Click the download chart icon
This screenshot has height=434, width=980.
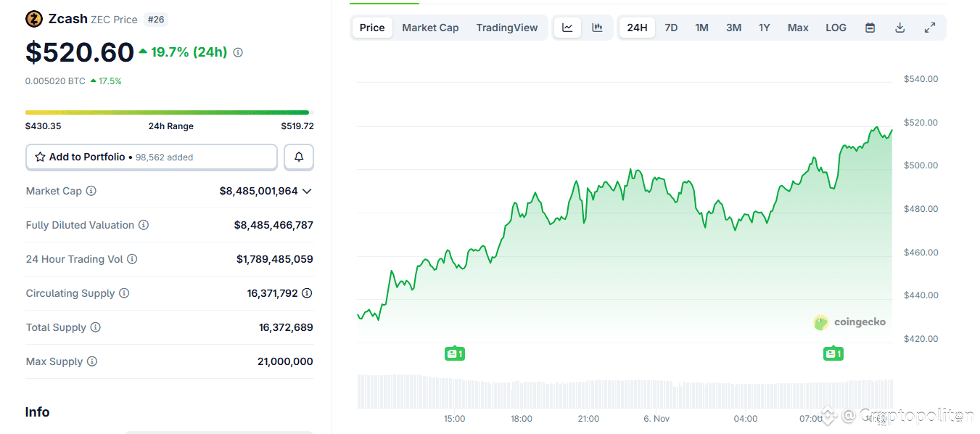pos(899,27)
